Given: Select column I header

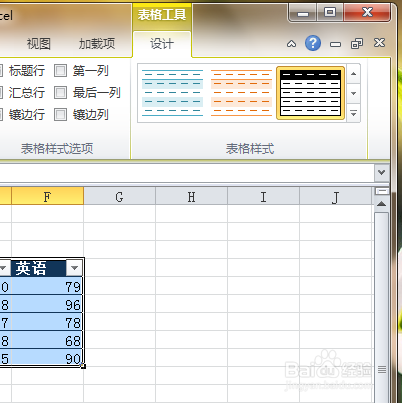Looking at the screenshot, I should click(263, 197).
